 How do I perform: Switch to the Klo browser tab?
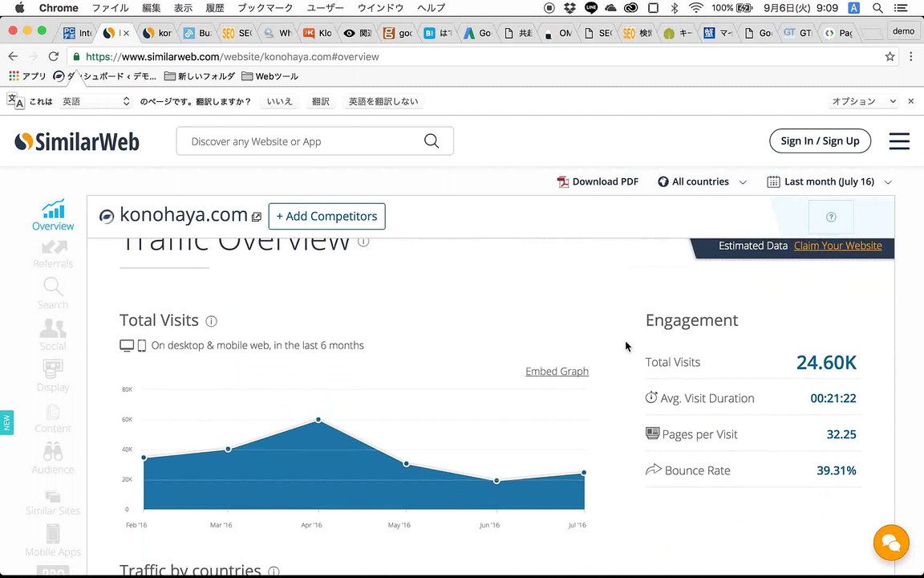point(318,33)
